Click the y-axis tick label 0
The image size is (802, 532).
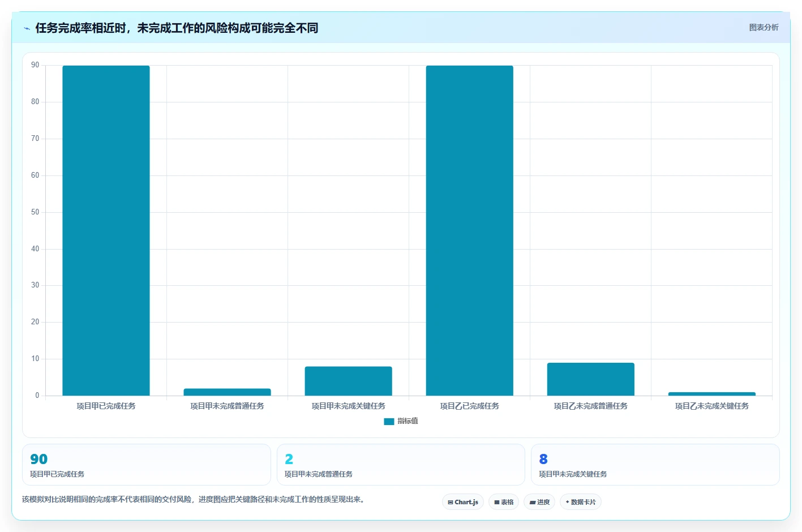(x=37, y=396)
